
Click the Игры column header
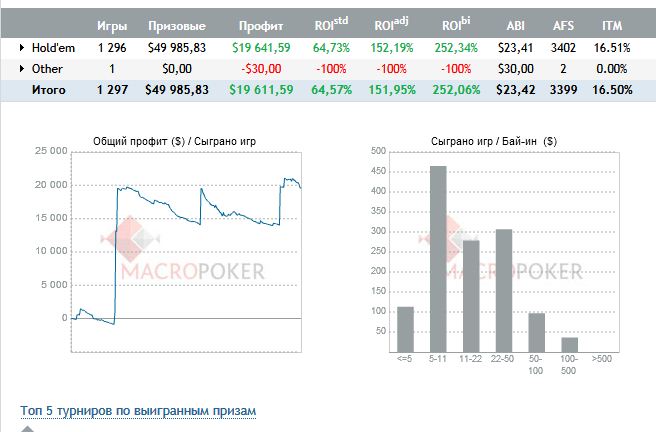[112, 25]
